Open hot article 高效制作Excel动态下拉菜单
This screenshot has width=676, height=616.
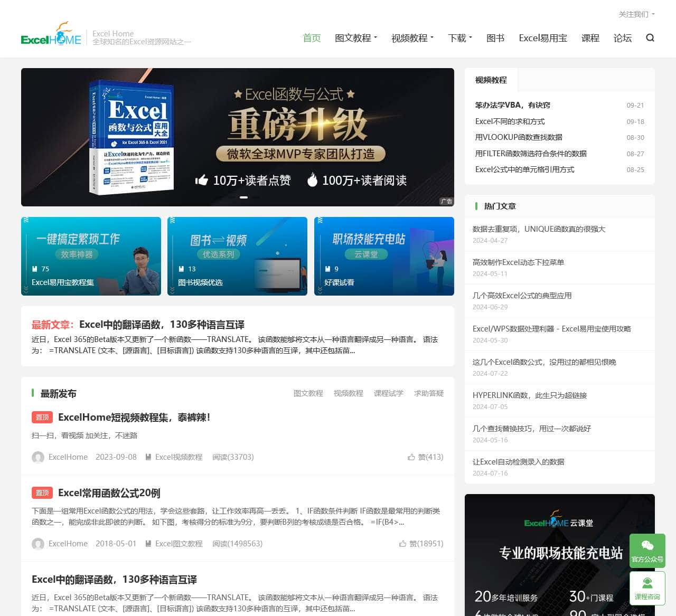(x=518, y=262)
